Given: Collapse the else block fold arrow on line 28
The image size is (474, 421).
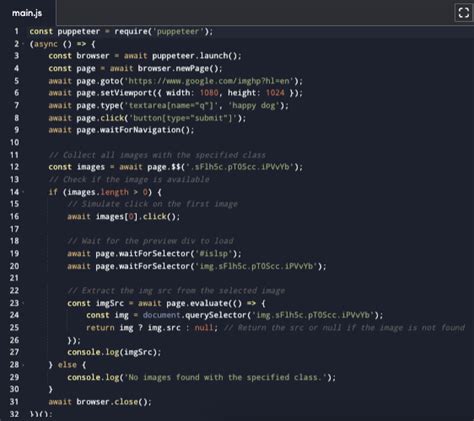Looking at the screenshot, I should tap(23, 365).
